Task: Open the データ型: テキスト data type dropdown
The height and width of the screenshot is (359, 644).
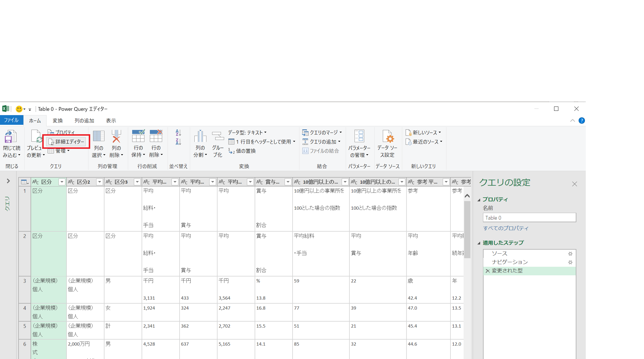Action: point(247,133)
